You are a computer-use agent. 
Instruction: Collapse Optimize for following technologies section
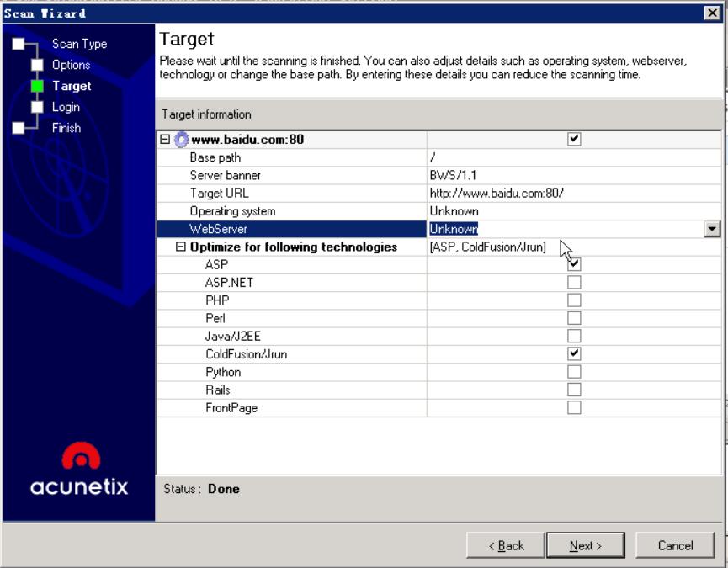tap(181, 247)
